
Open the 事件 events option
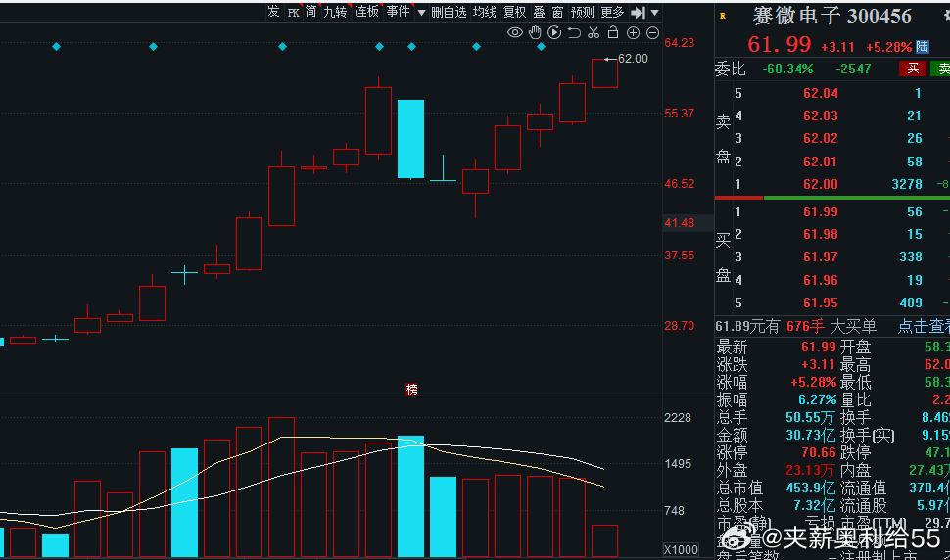click(398, 12)
